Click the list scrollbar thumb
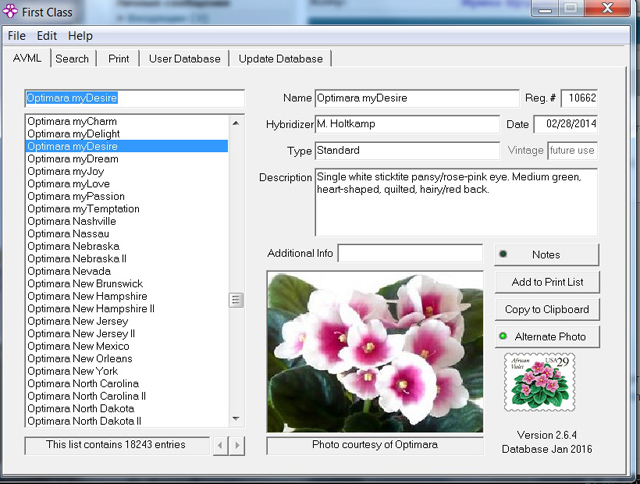This screenshot has height=484, width=640. pyautogui.click(x=236, y=300)
